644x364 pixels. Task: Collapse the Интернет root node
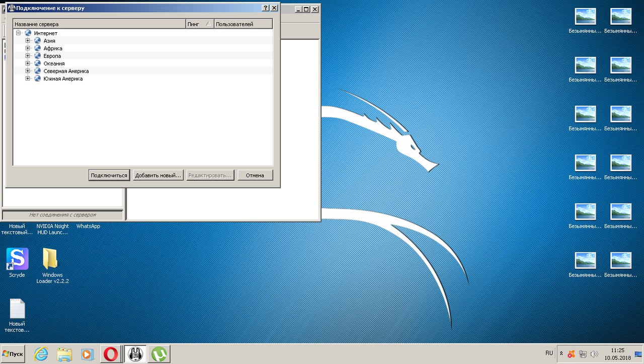click(19, 33)
